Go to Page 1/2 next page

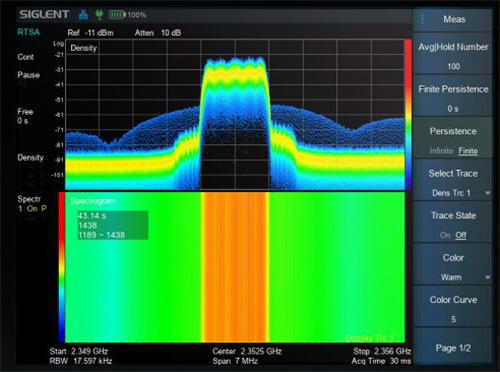(453, 348)
